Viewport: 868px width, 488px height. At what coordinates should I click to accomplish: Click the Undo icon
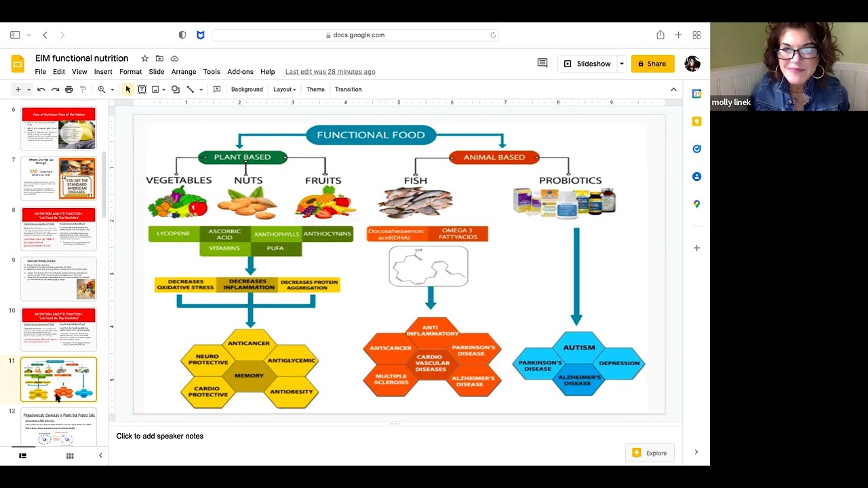pos(41,89)
